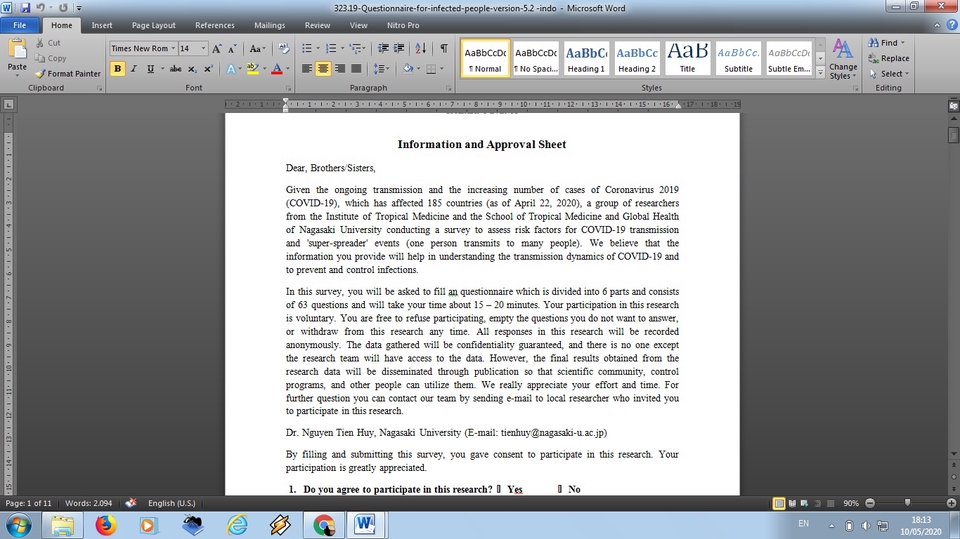Switch to the Insert tab
Image resolution: width=960 pixels, height=539 pixels.
click(x=102, y=25)
